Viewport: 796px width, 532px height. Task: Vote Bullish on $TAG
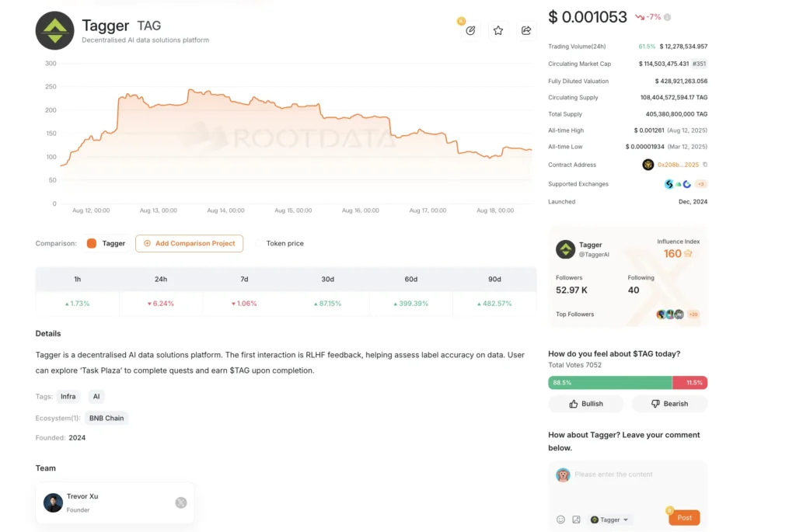pos(586,404)
